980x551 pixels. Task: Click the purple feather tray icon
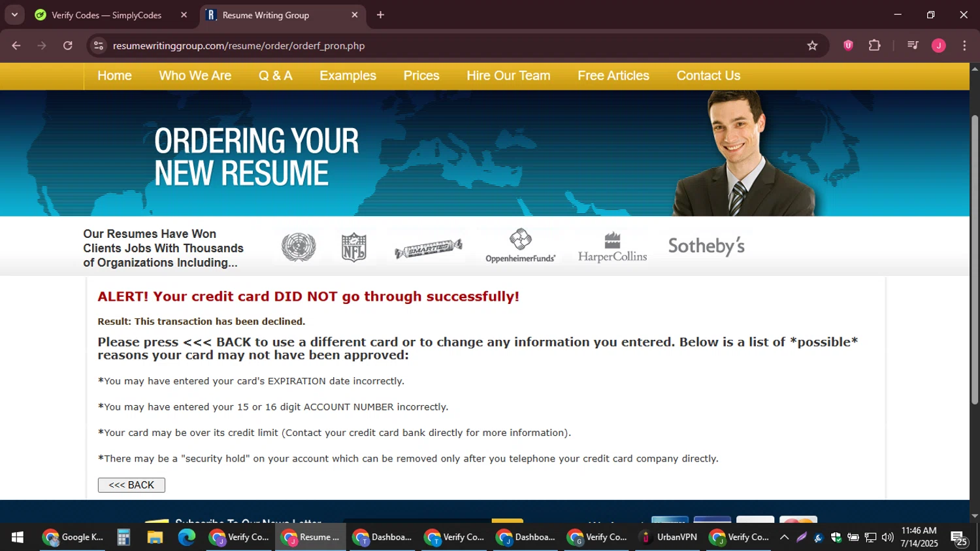pyautogui.click(x=802, y=537)
